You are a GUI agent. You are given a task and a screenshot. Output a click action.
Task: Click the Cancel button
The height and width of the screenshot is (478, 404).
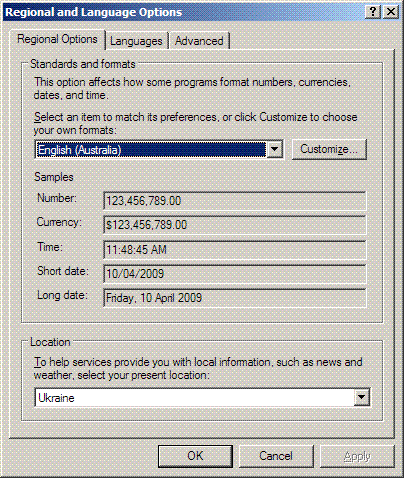tap(276, 456)
